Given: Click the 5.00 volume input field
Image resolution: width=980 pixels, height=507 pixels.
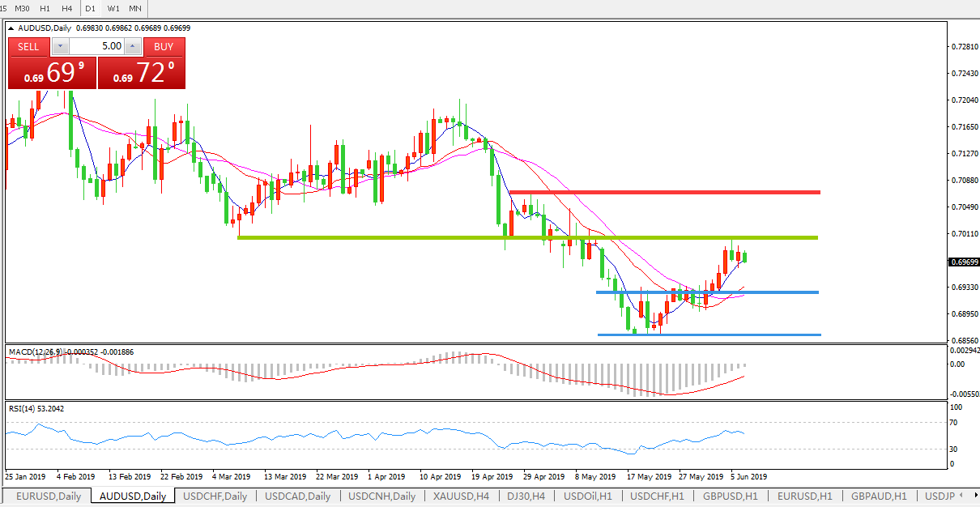Looking at the screenshot, I should pos(96,47).
